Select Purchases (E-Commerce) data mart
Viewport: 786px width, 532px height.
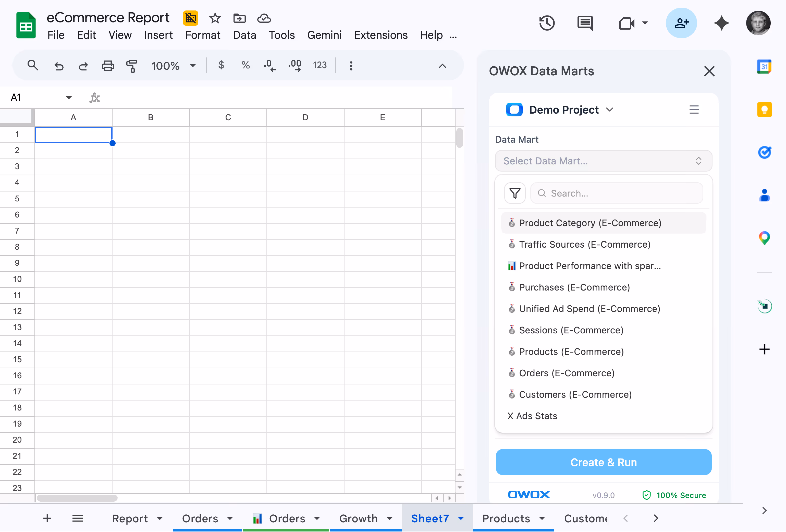603,287
